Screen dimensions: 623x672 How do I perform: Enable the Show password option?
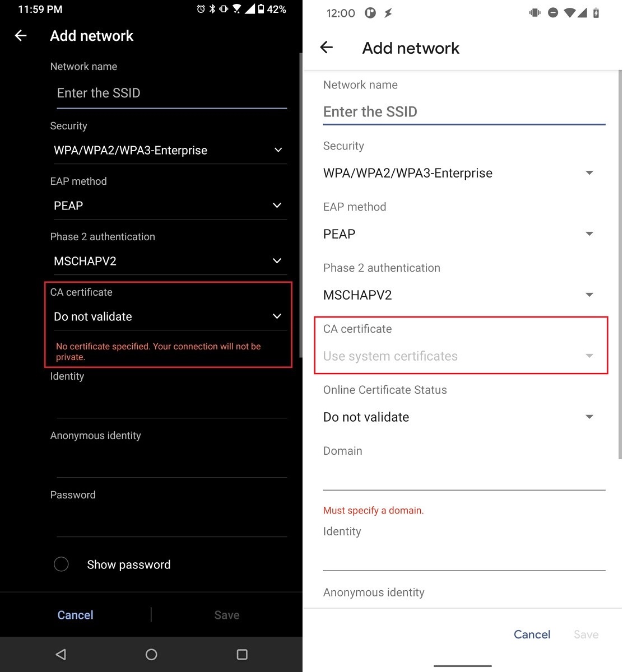coord(62,564)
